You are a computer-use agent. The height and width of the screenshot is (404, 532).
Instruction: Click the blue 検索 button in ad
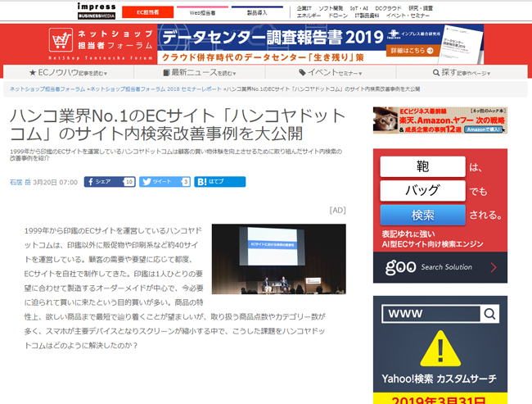pos(422,215)
